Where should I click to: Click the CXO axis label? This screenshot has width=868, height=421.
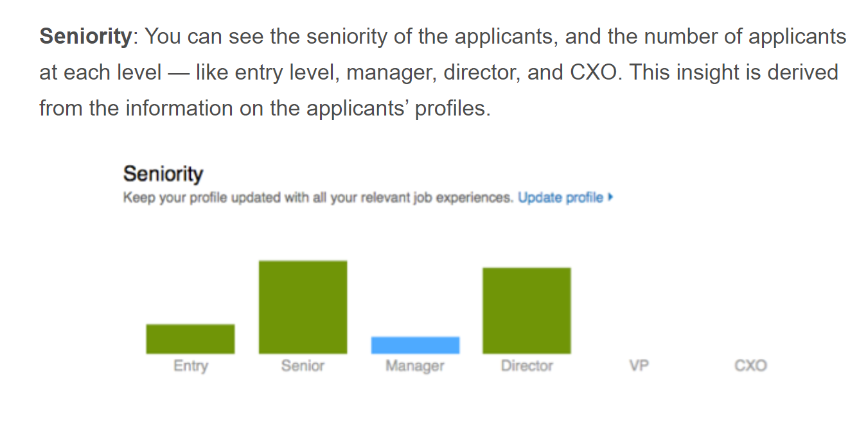(750, 366)
